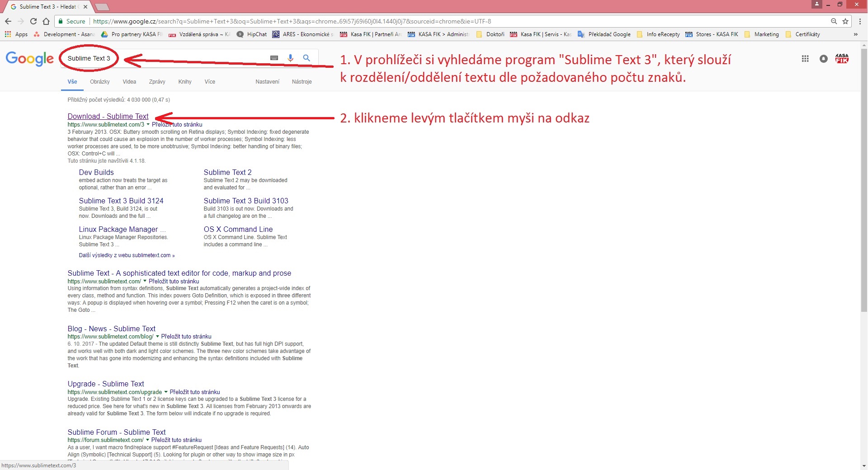This screenshot has height=470, width=868.
Task: Switch to Videa results tab
Action: tap(129, 82)
